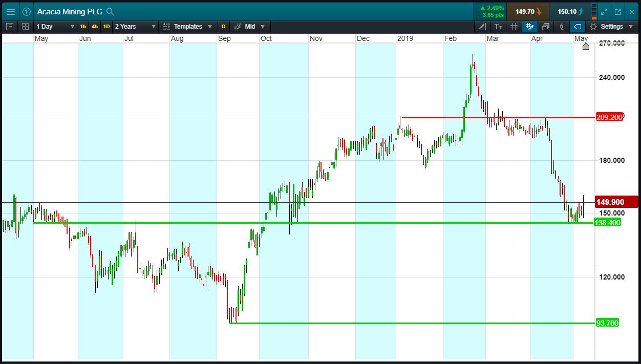Click the 2019 label on time axis
Viewport: 641px width, 364px height.
pos(405,39)
